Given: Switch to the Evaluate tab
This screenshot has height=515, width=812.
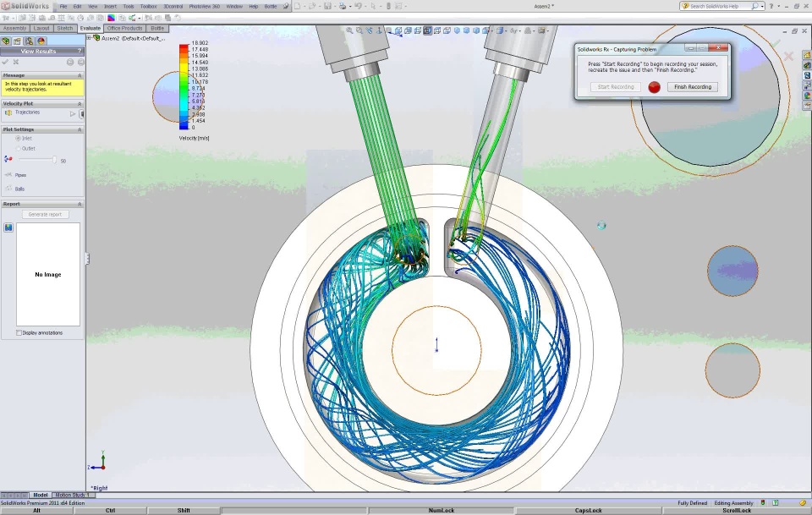Looking at the screenshot, I should 91,29.
